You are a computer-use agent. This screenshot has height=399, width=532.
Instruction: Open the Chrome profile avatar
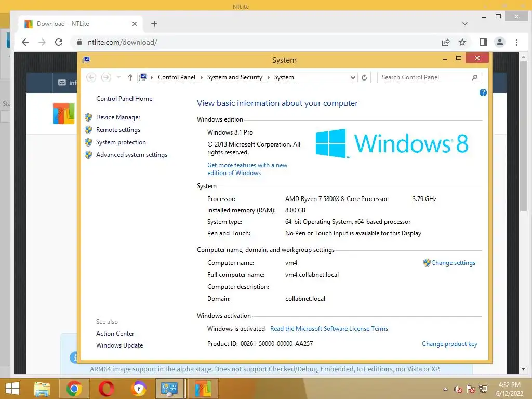tap(499, 42)
